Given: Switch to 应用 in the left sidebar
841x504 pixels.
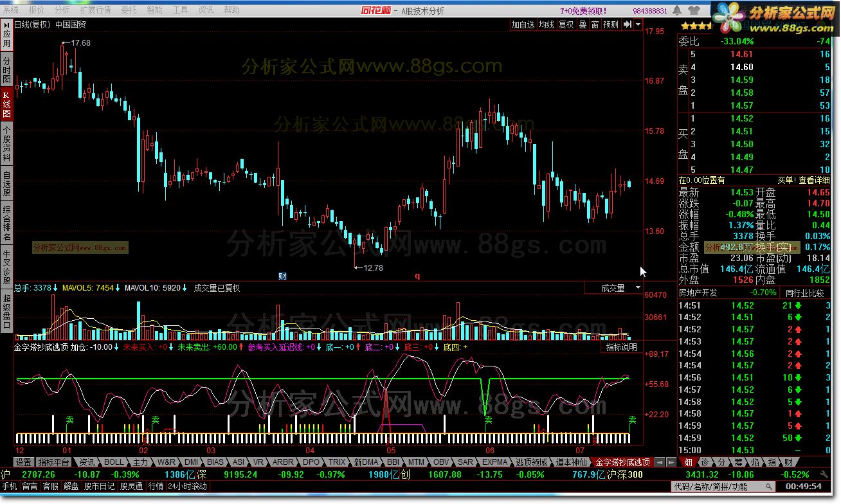Looking at the screenshot, I should 6,35.
